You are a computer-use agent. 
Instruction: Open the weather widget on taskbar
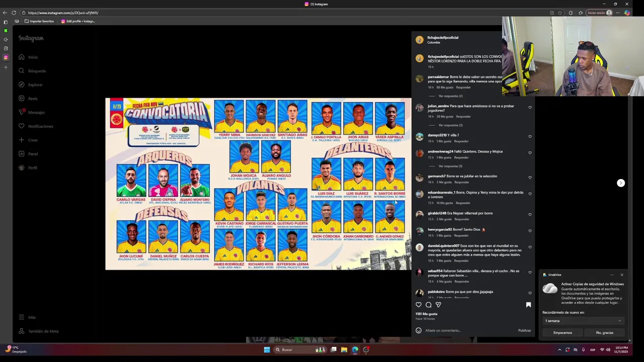[15, 349]
